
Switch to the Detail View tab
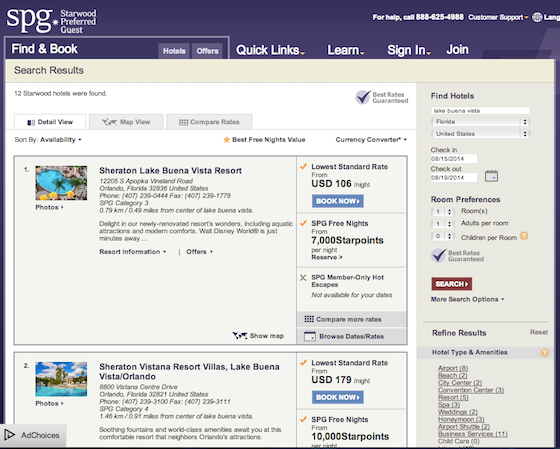tap(50, 122)
